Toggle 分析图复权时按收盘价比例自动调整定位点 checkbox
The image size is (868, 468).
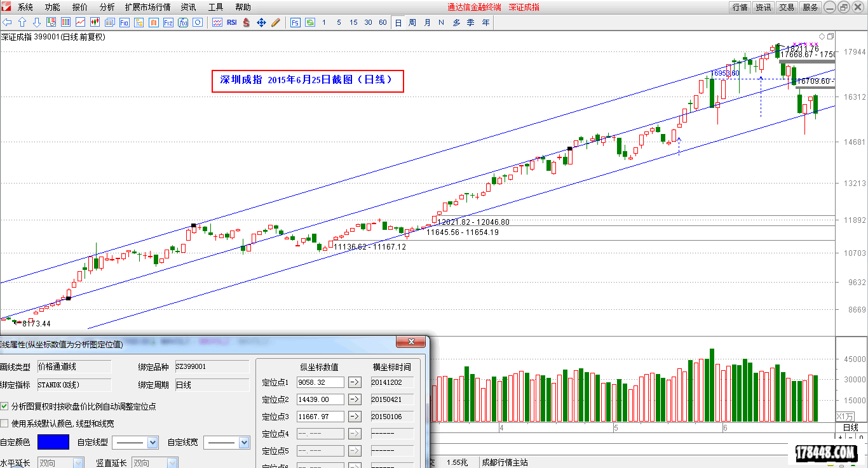[4, 406]
